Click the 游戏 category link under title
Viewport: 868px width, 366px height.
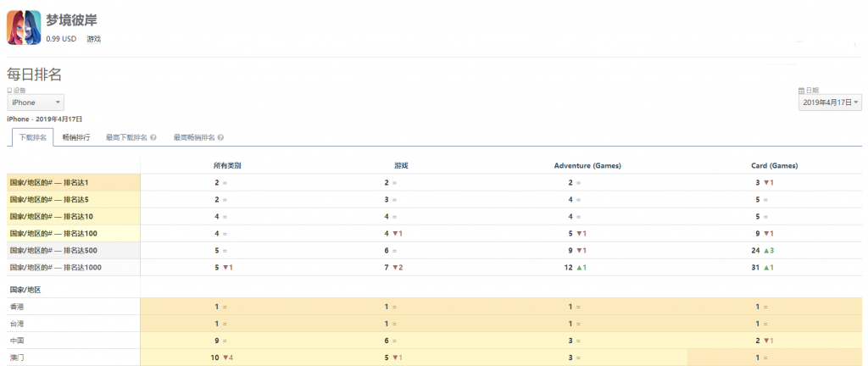93,39
